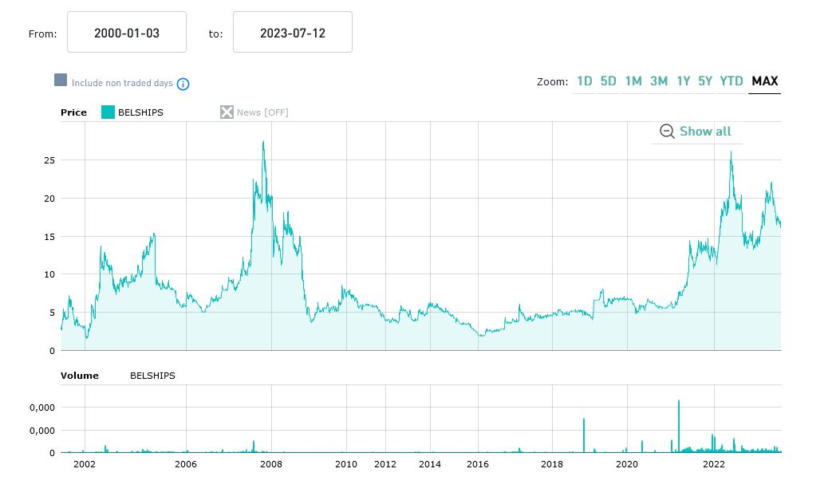Select the 1Y zoom range

[x=684, y=81]
